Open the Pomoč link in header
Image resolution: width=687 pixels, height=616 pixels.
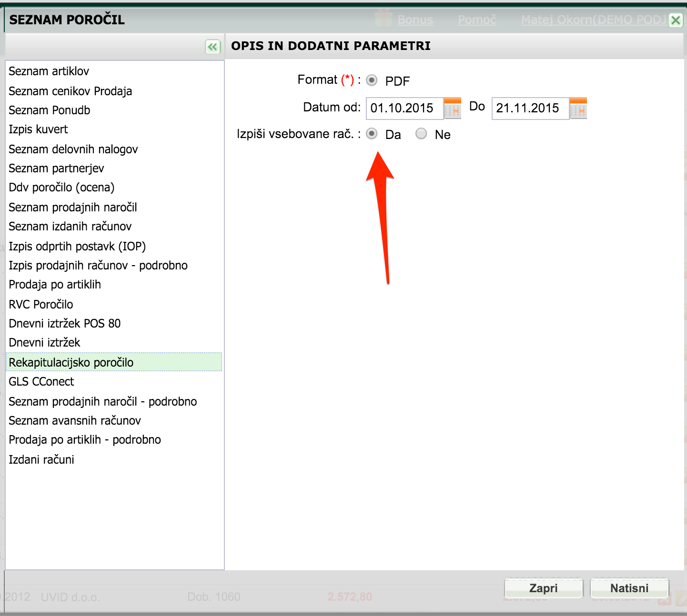click(x=477, y=20)
